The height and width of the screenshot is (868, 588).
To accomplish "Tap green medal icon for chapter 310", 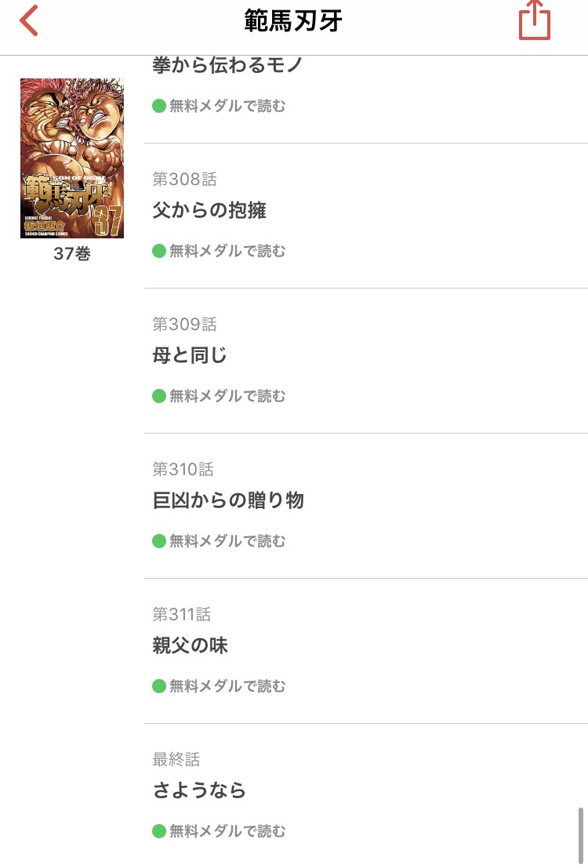I will click(159, 541).
